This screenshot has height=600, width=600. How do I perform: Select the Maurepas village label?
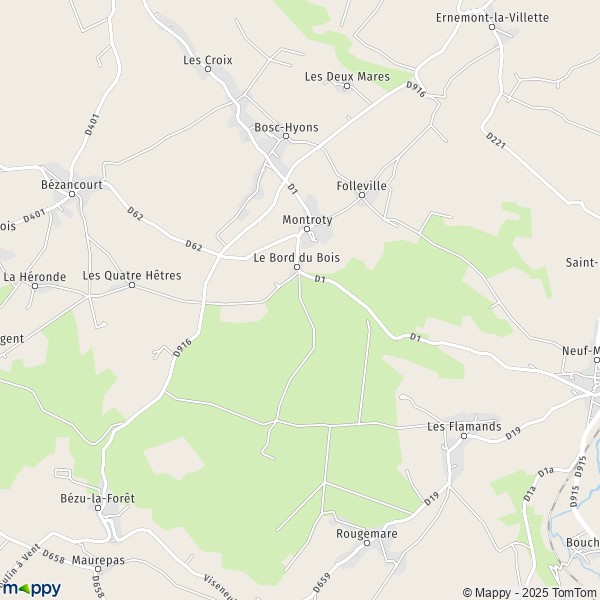click(98, 560)
